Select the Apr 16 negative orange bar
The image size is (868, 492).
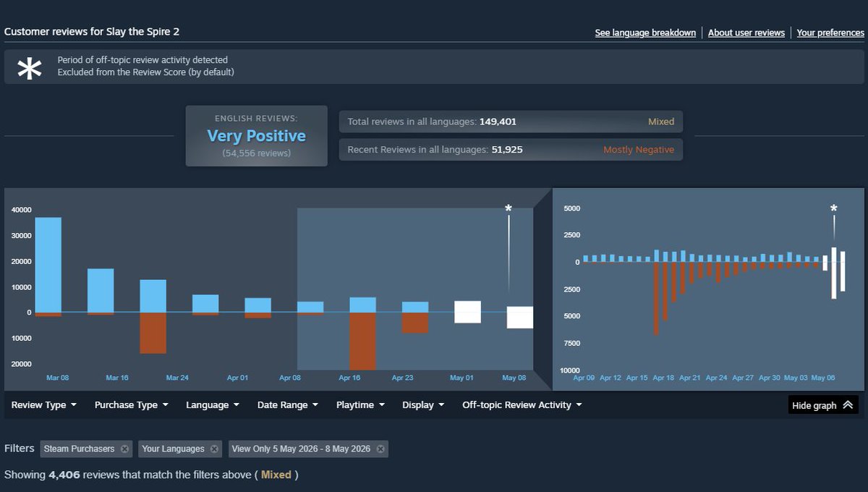pos(362,341)
